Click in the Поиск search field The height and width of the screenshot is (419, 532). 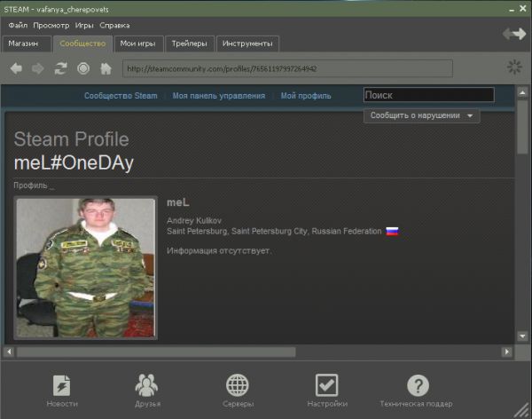(x=429, y=95)
